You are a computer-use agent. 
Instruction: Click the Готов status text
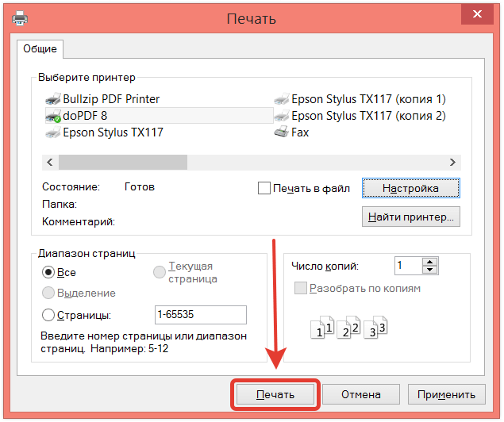coord(140,187)
